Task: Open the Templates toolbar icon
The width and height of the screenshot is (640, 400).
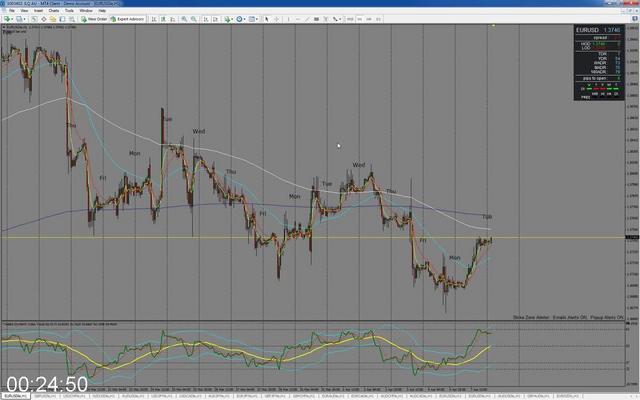Action: click(x=251, y=19)
